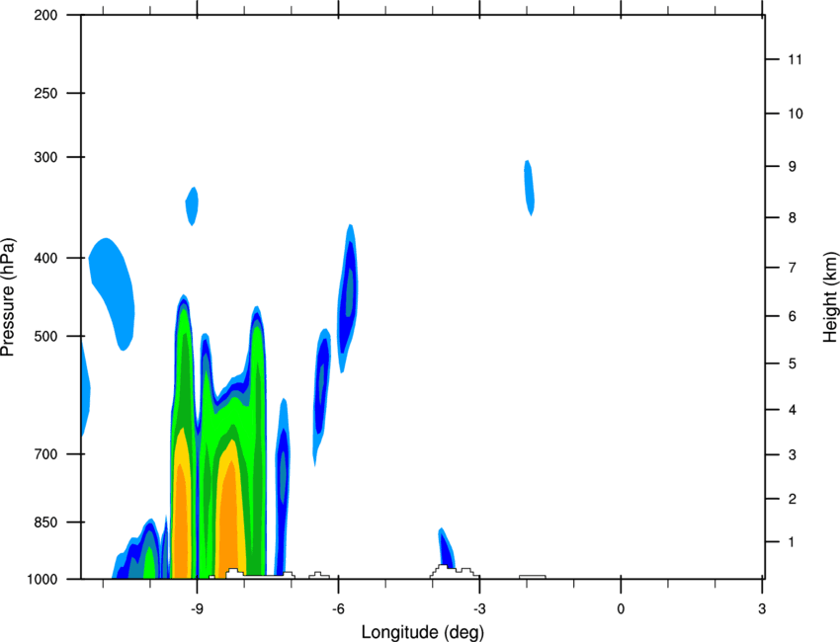This screenshot has width=840, height=642.
Task: Pick the 10 km height label
Action: tap(795, 114)
